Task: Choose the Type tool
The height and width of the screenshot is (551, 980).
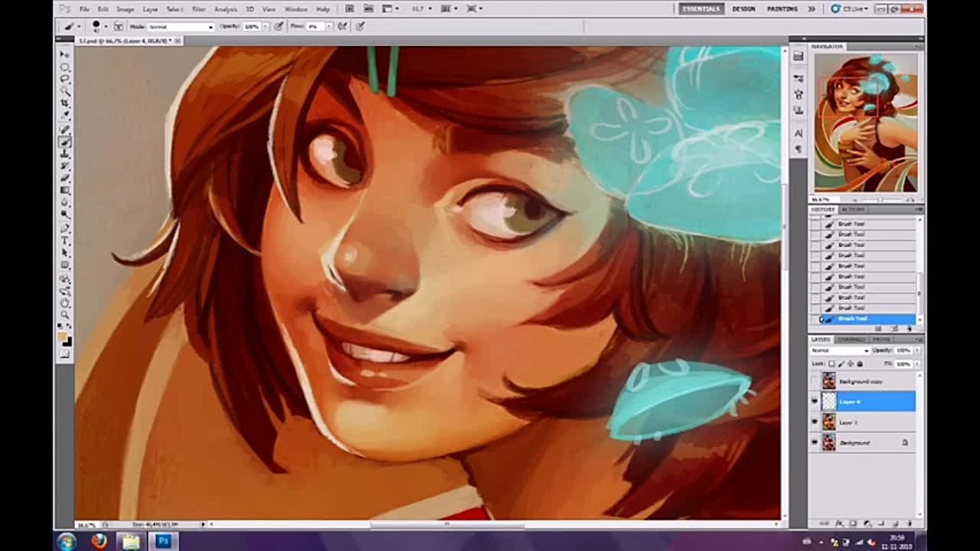Action: pyautogui.click(x=65, y=240)
